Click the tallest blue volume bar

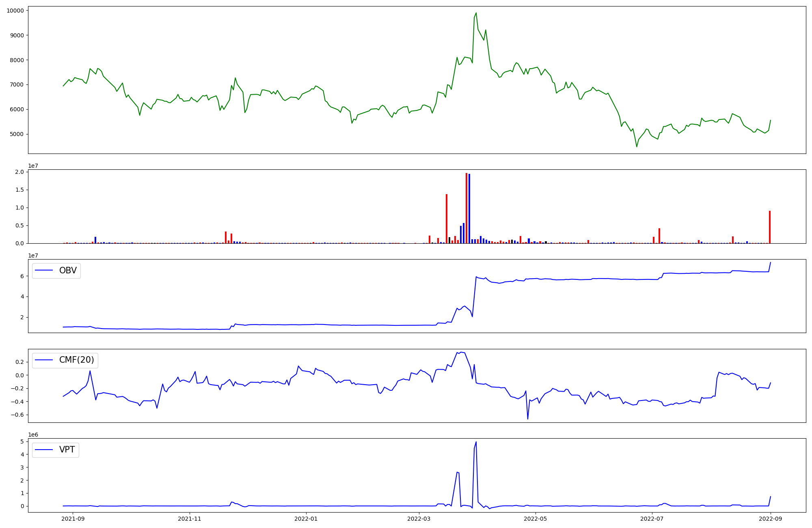coord(469,208)
